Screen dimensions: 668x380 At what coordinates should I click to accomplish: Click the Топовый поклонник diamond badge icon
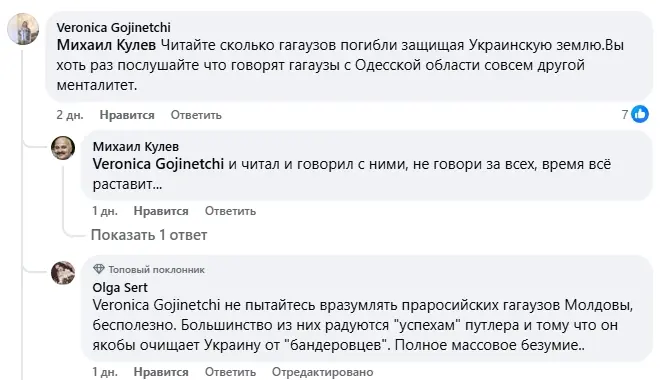[x=99, y=269]
